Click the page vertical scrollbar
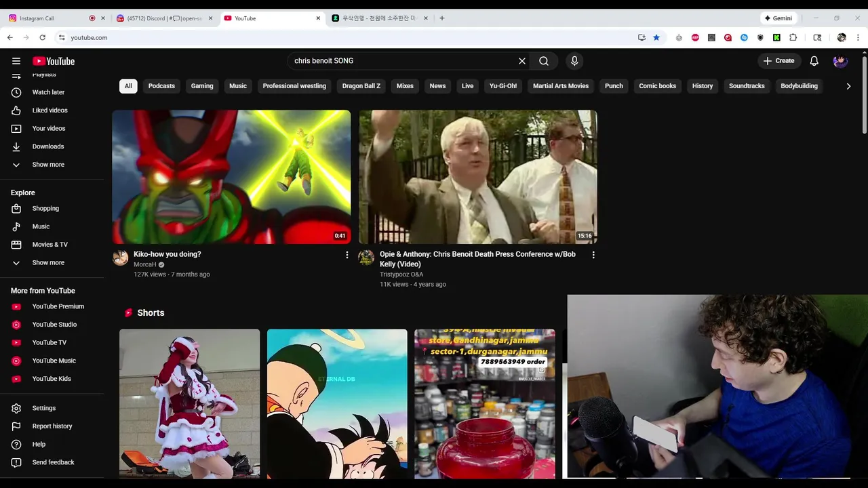Image resolution: width=868 pixels, height=488 pixels. (x=864, y=95)
